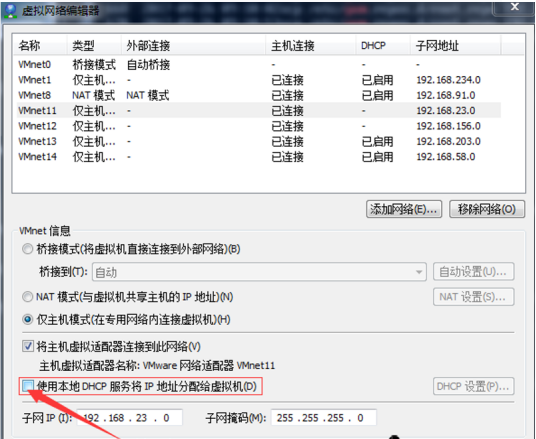Select the VMnet1 network row

point(259,80)
